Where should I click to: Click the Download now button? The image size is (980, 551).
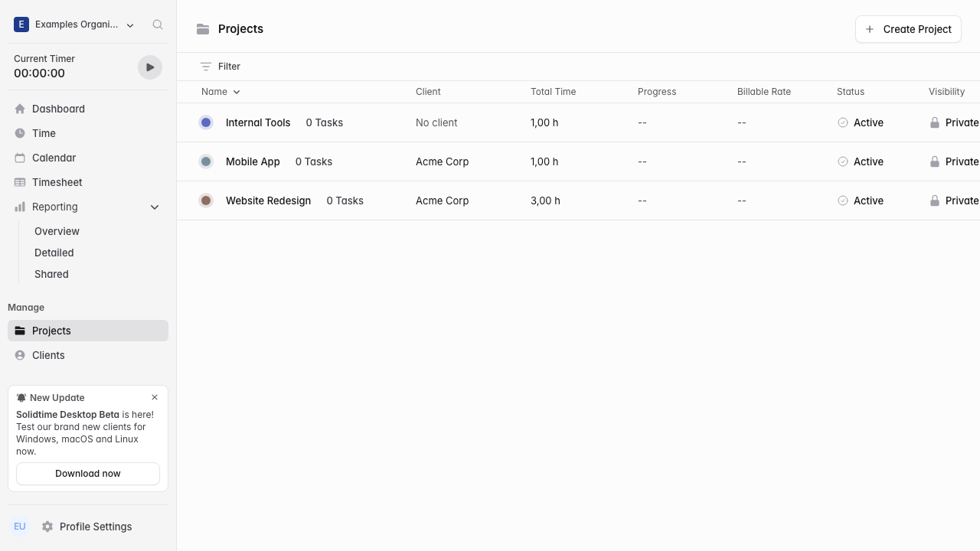tap(88, 474)
